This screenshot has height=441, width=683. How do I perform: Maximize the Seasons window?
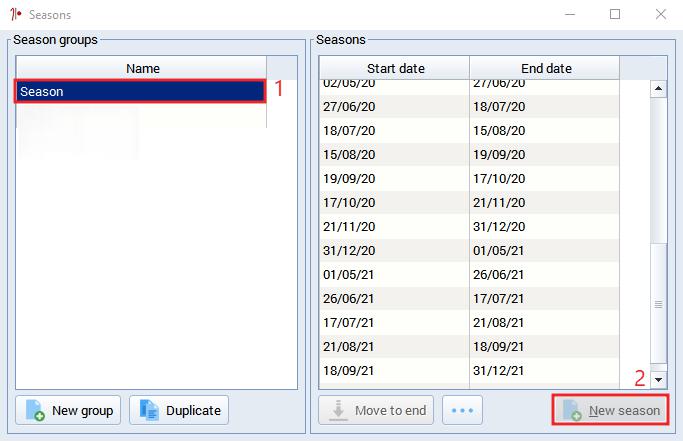click(x=615, y=14)
